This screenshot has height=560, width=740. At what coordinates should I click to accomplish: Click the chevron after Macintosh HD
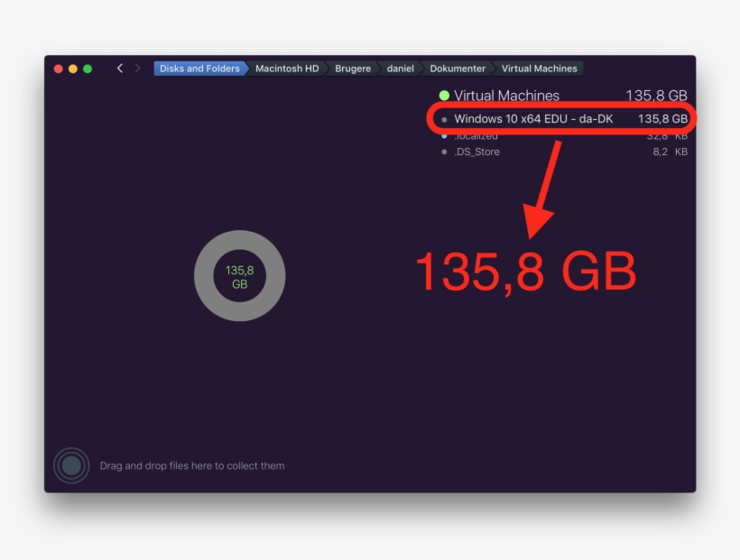click(x=327, y=68)
